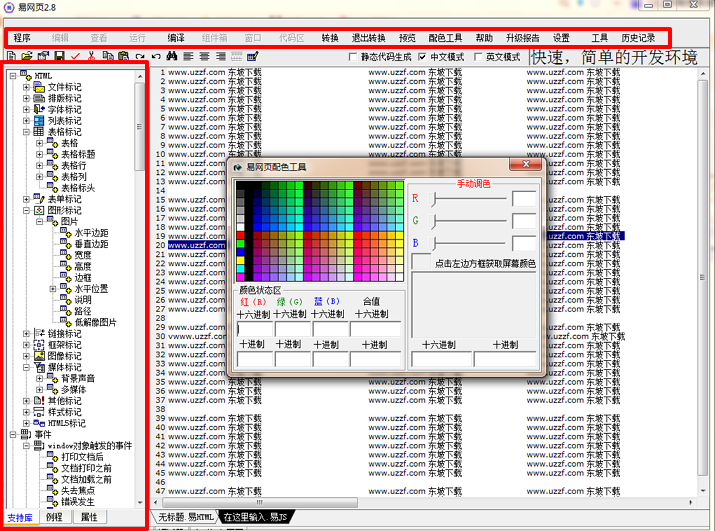Viewport: 715px width, 531px height.
Task: Click the open folder toolbar icon
Action: pyautogui.click(x=27, y=57)
